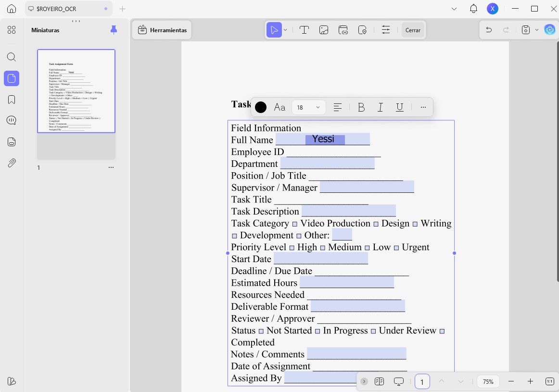Open the black text color swatch
This screenshot has height=392, width=559.
261,107
